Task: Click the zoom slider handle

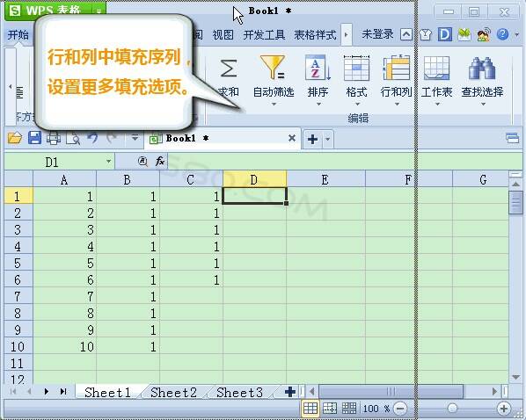Action: coord(452,408)
